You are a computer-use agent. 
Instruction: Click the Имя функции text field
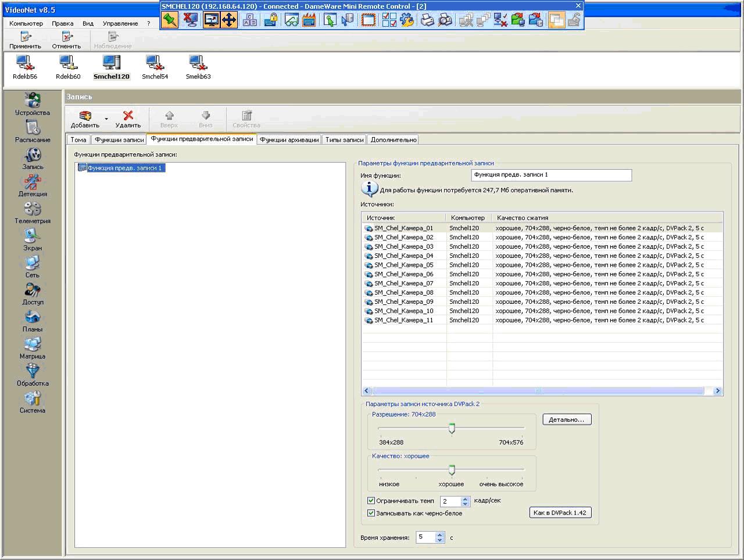point(551,175)
